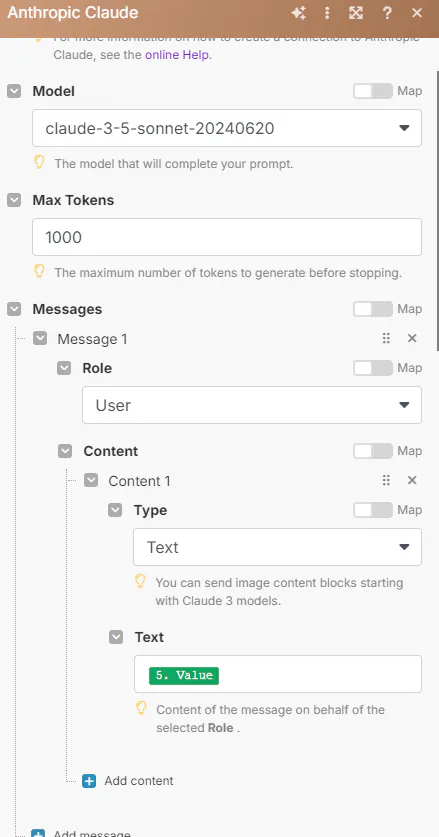Toggle the Map switch for Model

373,91
